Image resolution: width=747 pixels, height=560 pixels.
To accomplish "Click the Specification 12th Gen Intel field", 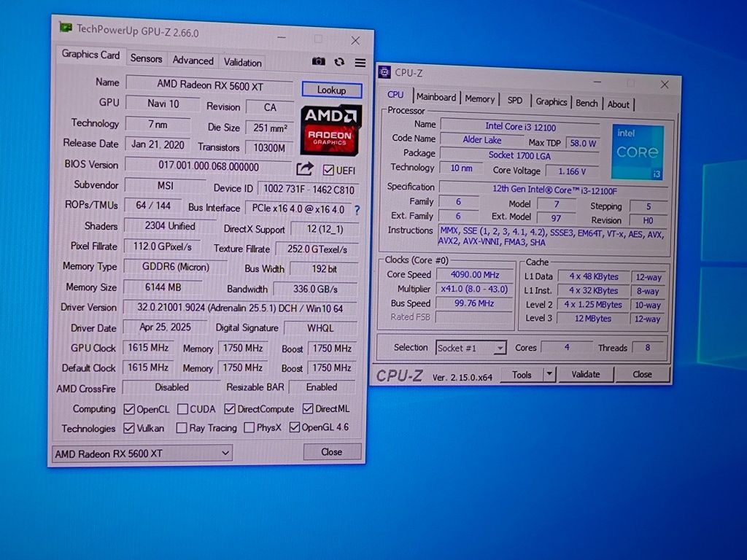I will click(x=554, y=190).
